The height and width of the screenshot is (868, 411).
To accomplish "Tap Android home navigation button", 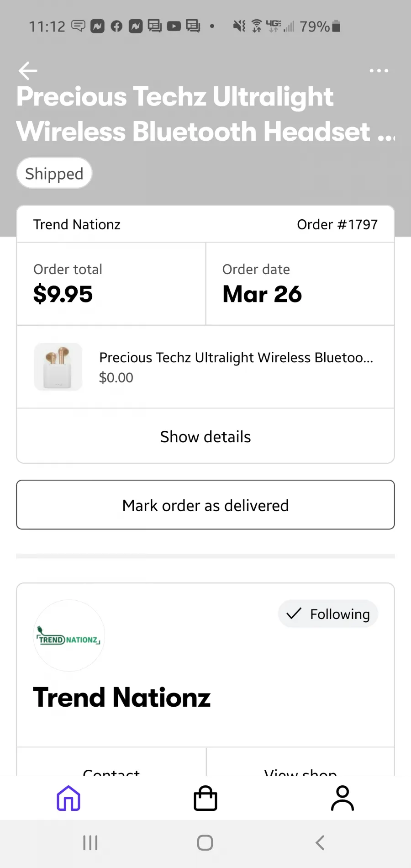I will 205,843.
